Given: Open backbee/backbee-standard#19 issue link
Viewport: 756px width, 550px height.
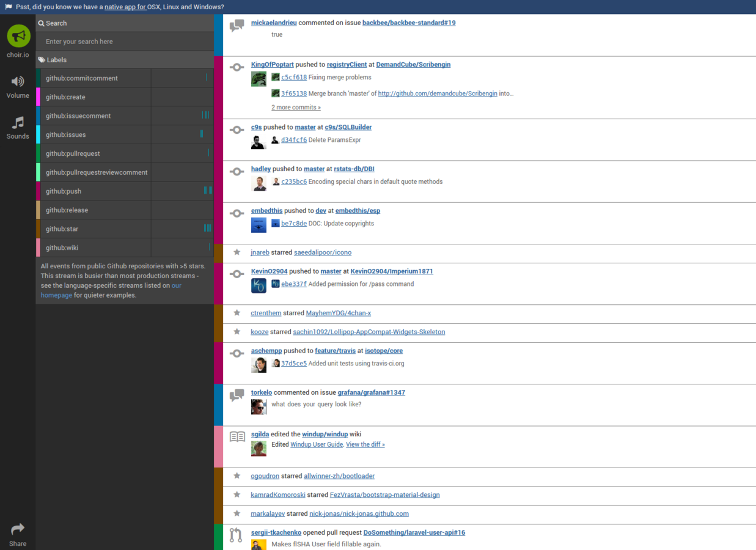Looking at the screenshot, I should click(409, 23).
